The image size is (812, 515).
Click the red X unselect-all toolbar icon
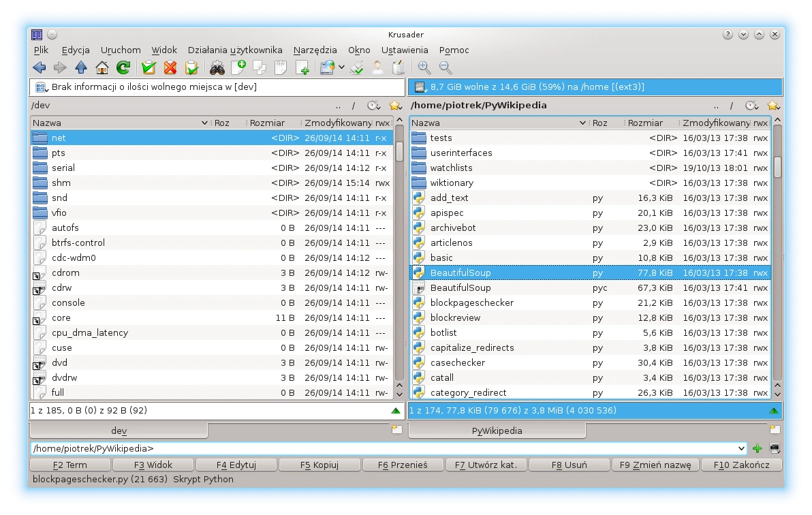(x=170, y=67)
